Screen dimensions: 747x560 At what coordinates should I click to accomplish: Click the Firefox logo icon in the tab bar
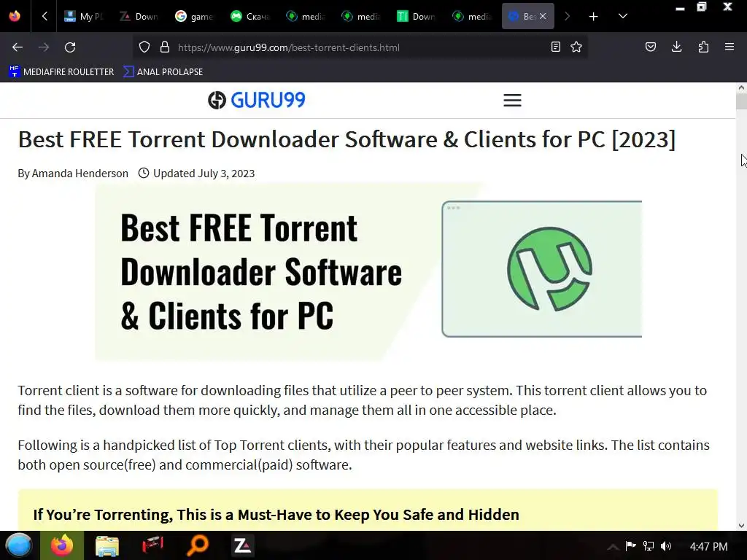tap(15, 16)
